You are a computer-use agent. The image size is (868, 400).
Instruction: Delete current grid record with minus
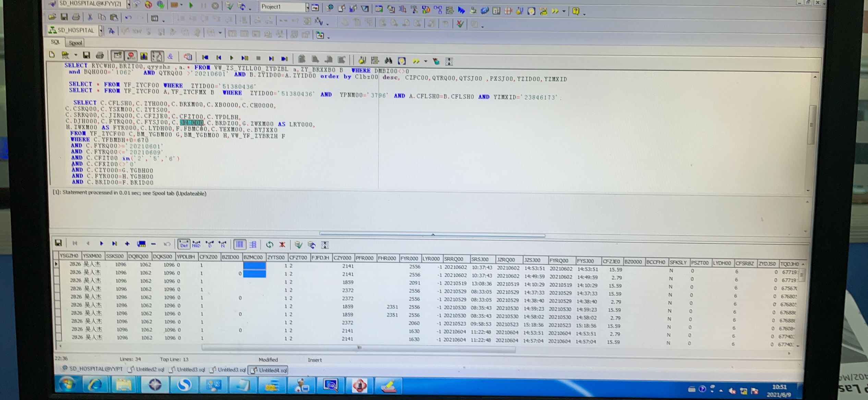(x=153, y=244)
